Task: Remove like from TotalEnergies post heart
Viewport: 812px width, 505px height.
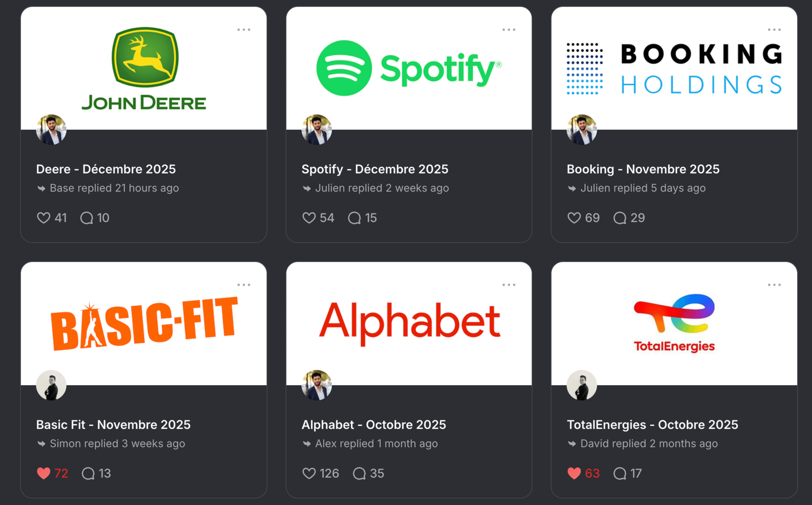Action: click(574, 473)
